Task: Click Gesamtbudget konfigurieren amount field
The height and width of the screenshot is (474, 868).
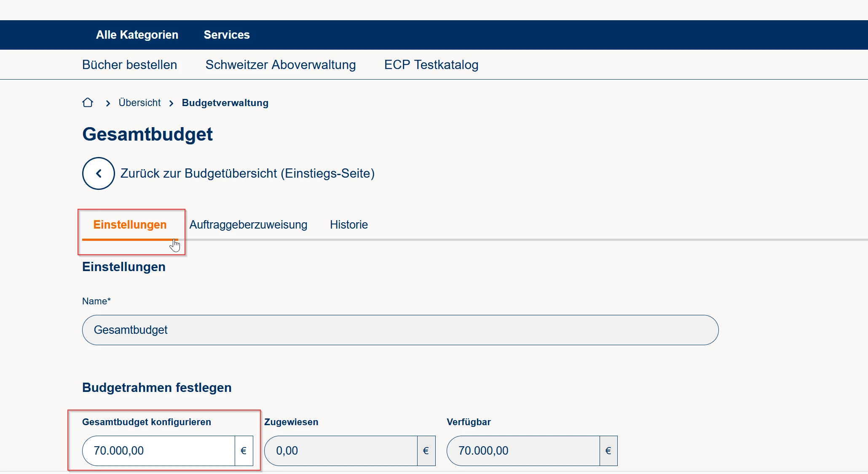Action: point(158,451)
